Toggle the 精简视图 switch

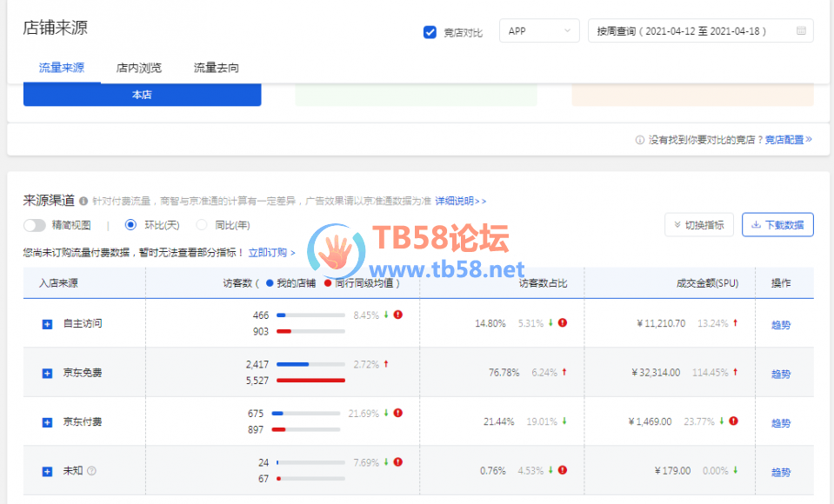[35, 225]
